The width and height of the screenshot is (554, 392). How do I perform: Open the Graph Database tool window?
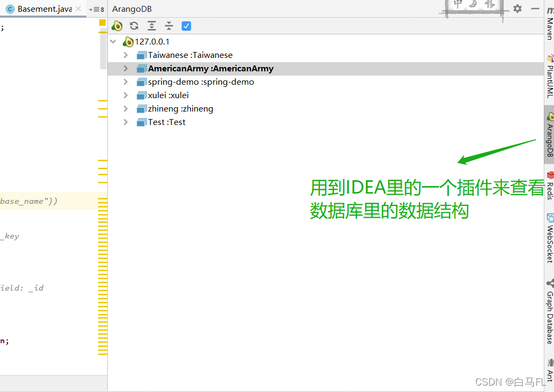point(549,311)
